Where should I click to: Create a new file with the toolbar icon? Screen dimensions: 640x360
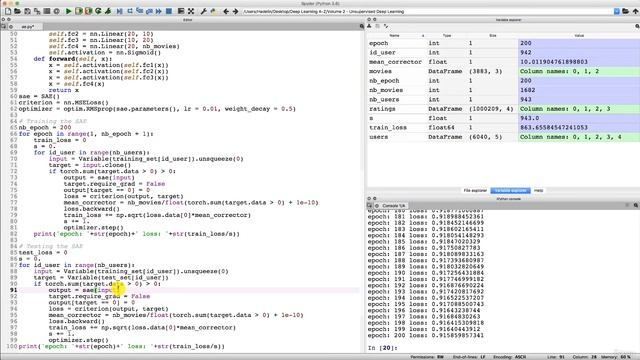[8, 11]
